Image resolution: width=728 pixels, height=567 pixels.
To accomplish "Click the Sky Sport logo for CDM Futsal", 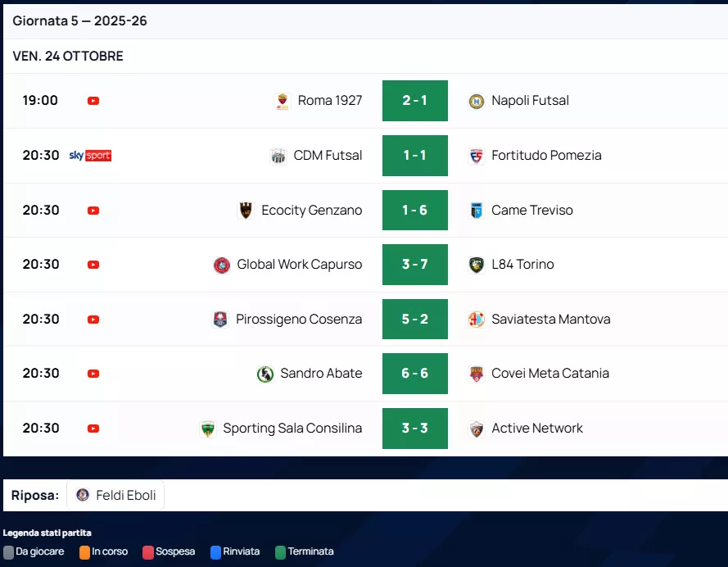I will click(x=90, y=156).
